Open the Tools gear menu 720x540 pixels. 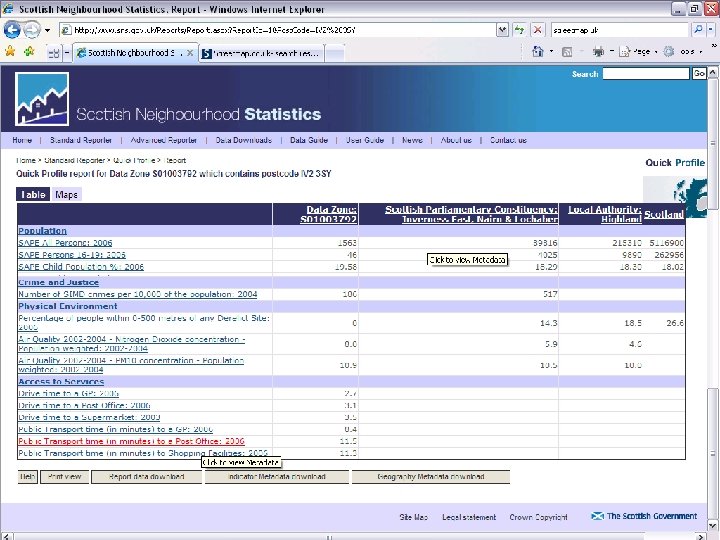tap(683, 52)
